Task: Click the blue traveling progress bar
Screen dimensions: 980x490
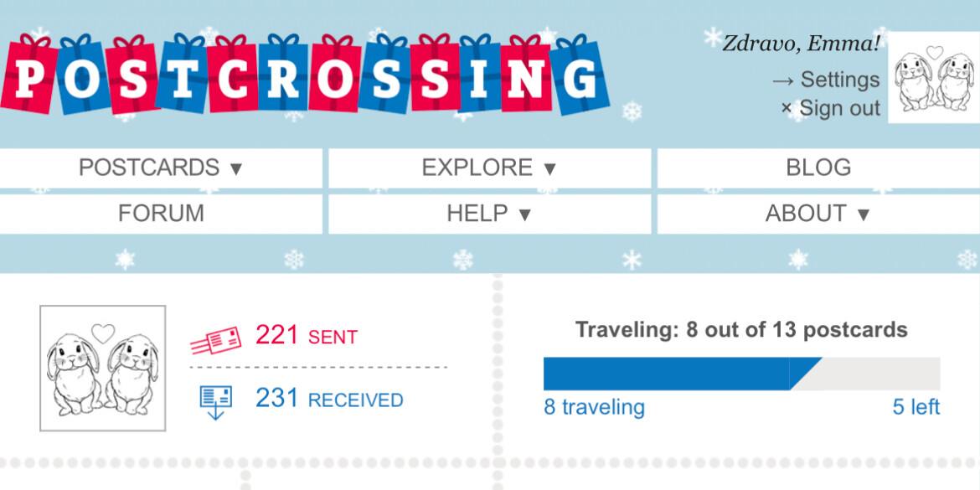Action: pos(683,374)
